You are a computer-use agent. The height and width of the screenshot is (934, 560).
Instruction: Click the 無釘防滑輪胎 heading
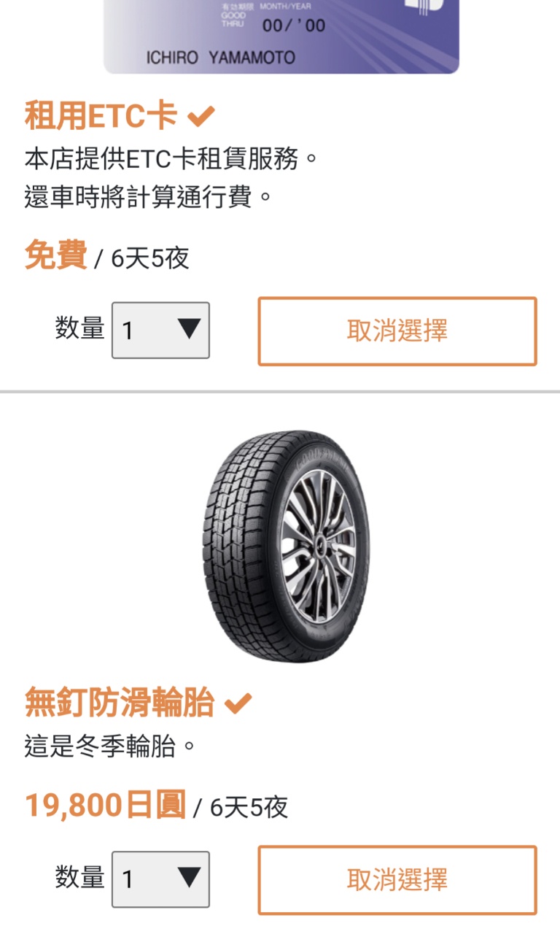[x=120, y=703]
